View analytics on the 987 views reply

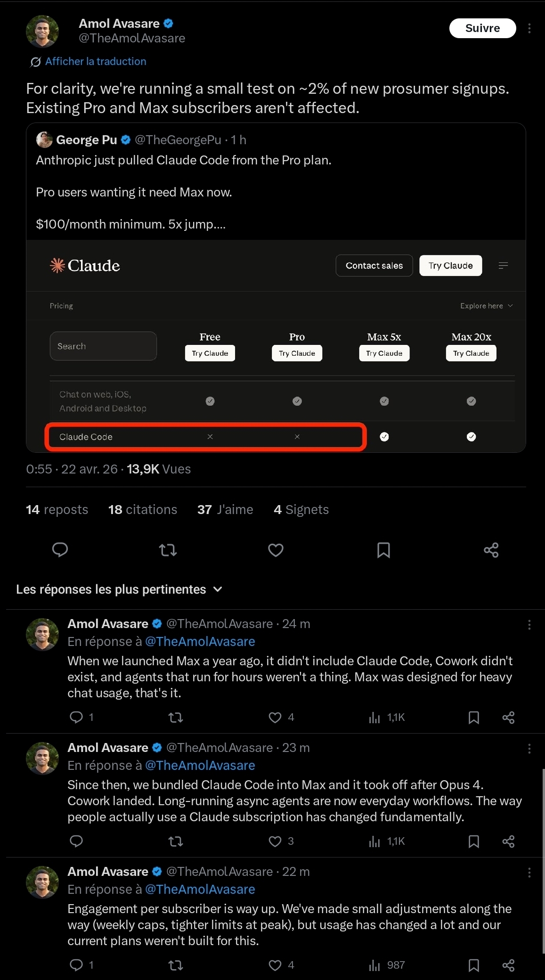point(387,965)
